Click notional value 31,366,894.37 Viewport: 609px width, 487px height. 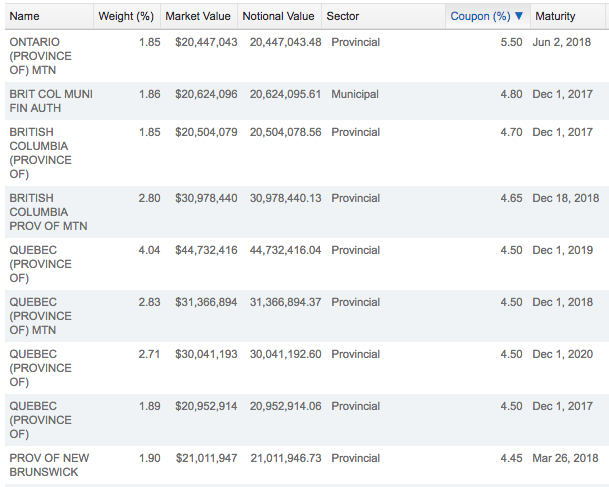[285, 302]
